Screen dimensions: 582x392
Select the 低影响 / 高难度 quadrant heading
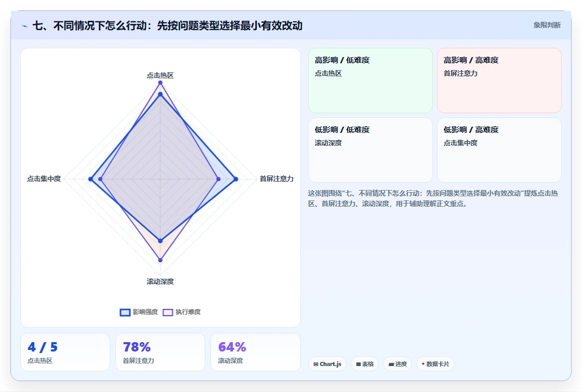(471, 129)
